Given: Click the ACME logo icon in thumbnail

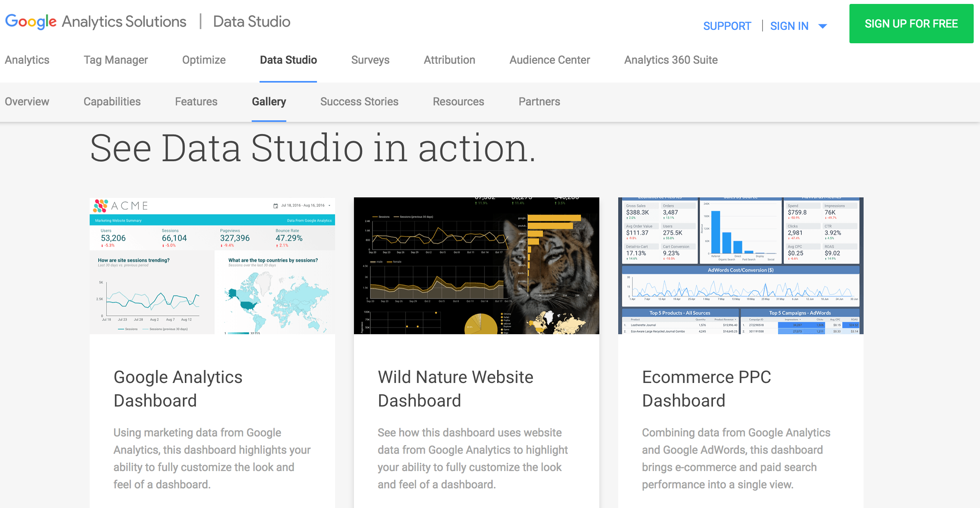Looking at the screenshot, I should click(101, 206).
